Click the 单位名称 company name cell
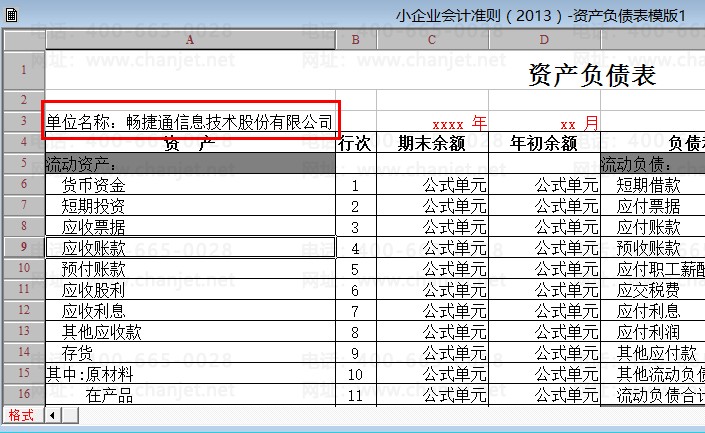This screenshot has height=433, width=705. (x=190, y=121)
